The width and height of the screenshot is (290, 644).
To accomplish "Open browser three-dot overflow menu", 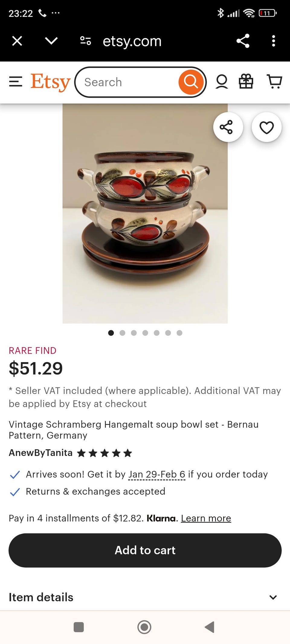I will point(273,41).
